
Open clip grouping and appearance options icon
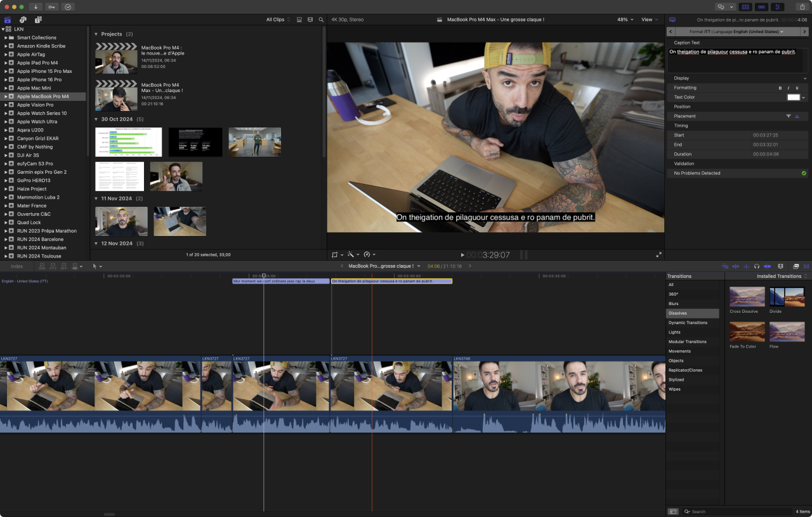310,20
